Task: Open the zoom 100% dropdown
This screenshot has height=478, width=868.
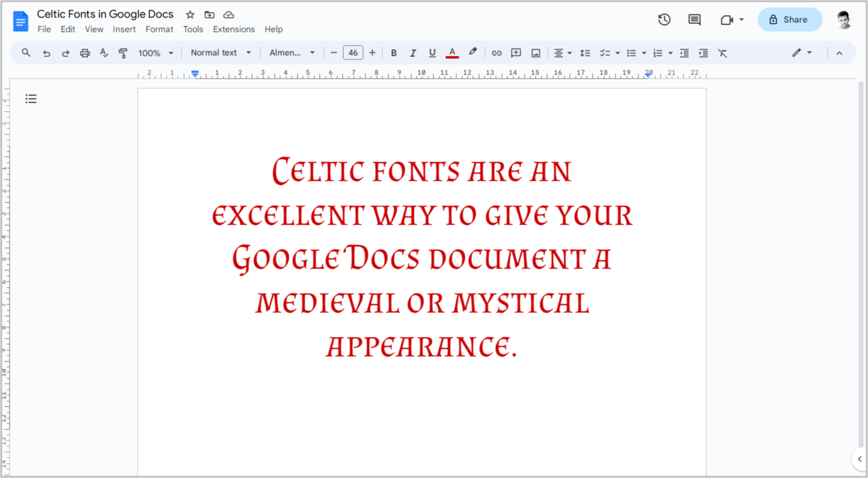Action: pyautogui.click(x=156, y=53)
